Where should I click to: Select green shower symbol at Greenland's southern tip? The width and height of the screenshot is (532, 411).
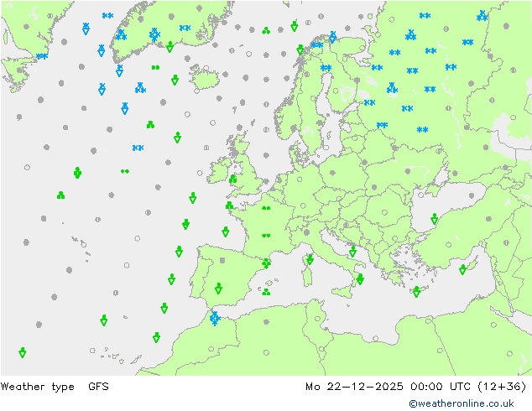point(170,47)
